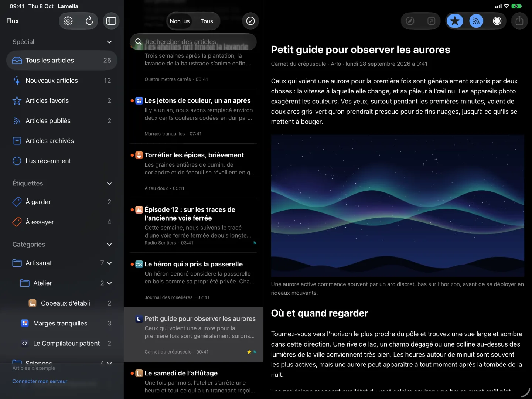Open Lus récemment via its clock icon

(x=17, y=161)
